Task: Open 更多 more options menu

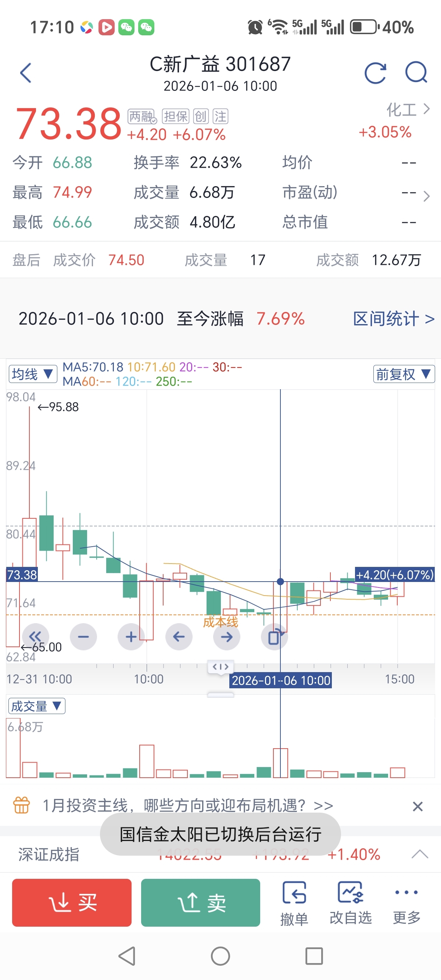Action: tap(406, 903)
